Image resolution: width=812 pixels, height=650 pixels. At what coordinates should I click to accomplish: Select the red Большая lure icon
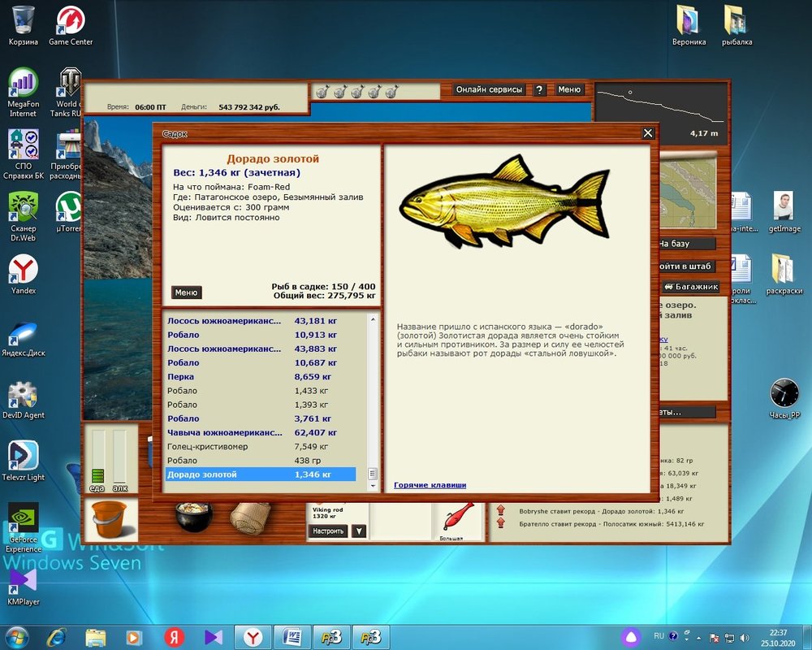tap(451, 514)
